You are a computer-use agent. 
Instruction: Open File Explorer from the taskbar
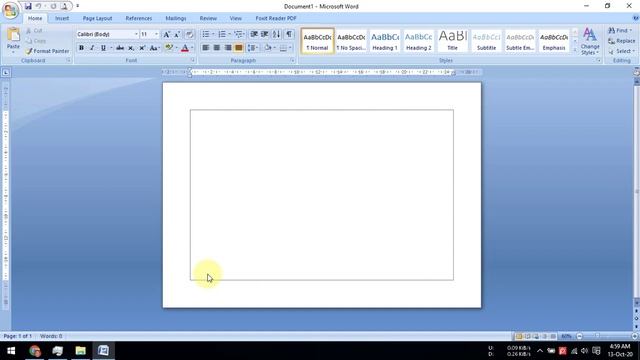tap(80, 351)
